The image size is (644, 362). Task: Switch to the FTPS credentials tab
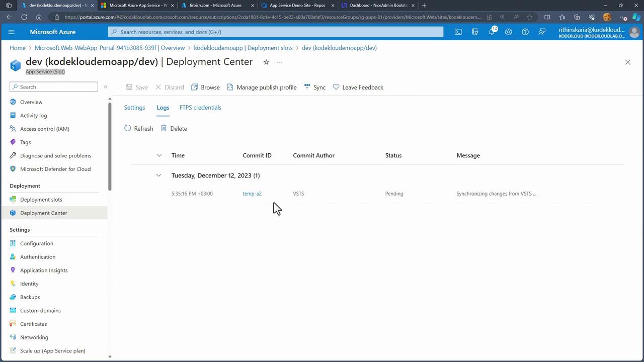[x=200, y=108]
